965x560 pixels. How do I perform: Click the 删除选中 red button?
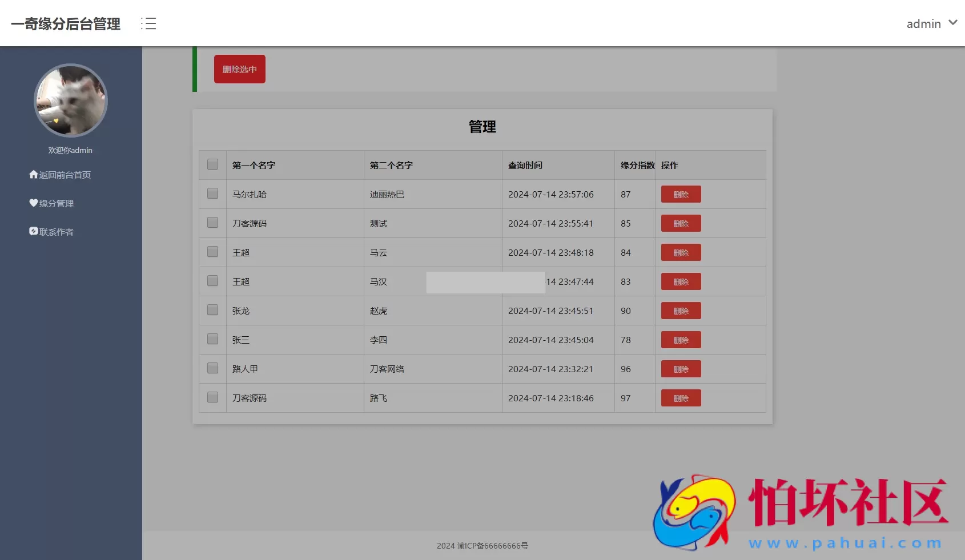(239, 69)
